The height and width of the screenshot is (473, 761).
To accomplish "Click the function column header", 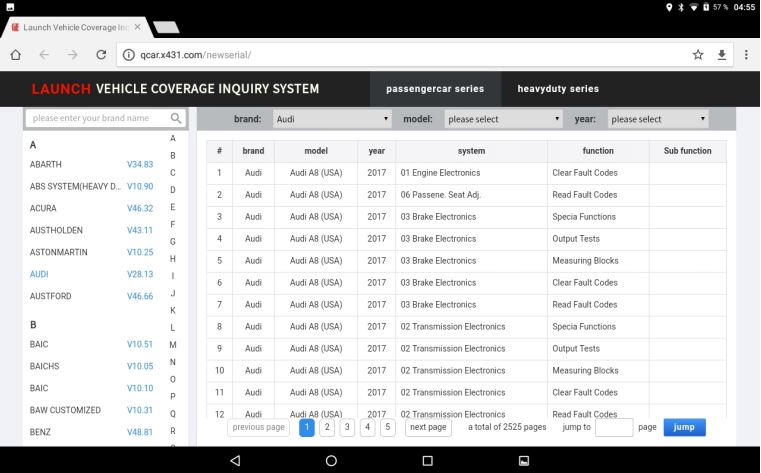I will pos(598,151).
